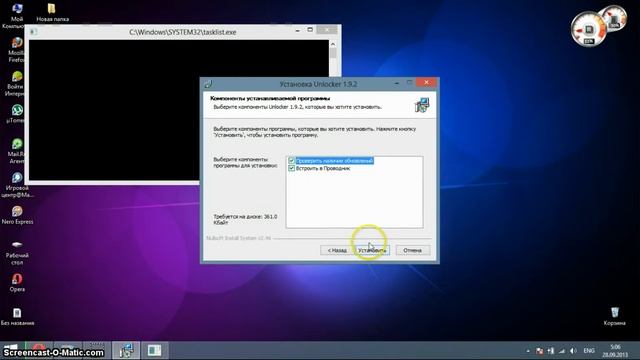Click the Установить button
Screen dimensions: 640x360
tap(372, 250)
